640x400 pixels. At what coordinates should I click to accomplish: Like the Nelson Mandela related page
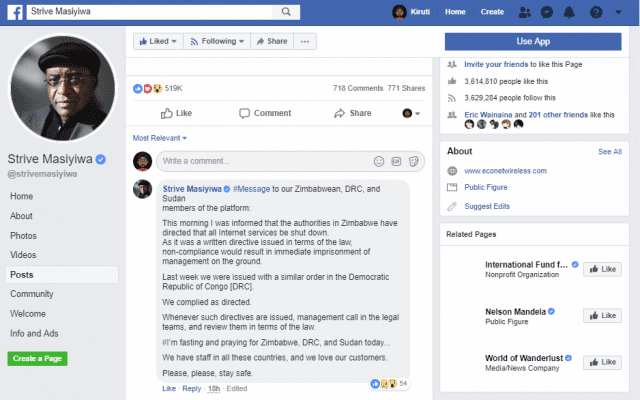click(603, 315)
